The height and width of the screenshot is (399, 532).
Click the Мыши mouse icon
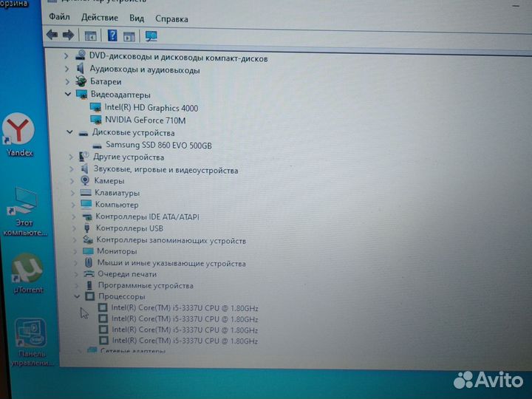pos(89,262)
